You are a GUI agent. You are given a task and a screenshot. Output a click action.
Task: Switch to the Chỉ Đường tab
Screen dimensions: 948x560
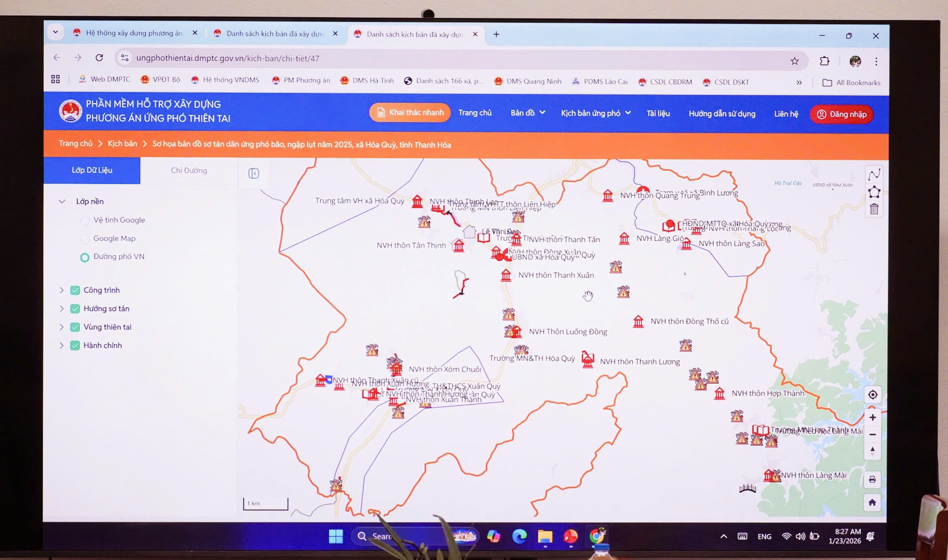(x=189, y=170)
